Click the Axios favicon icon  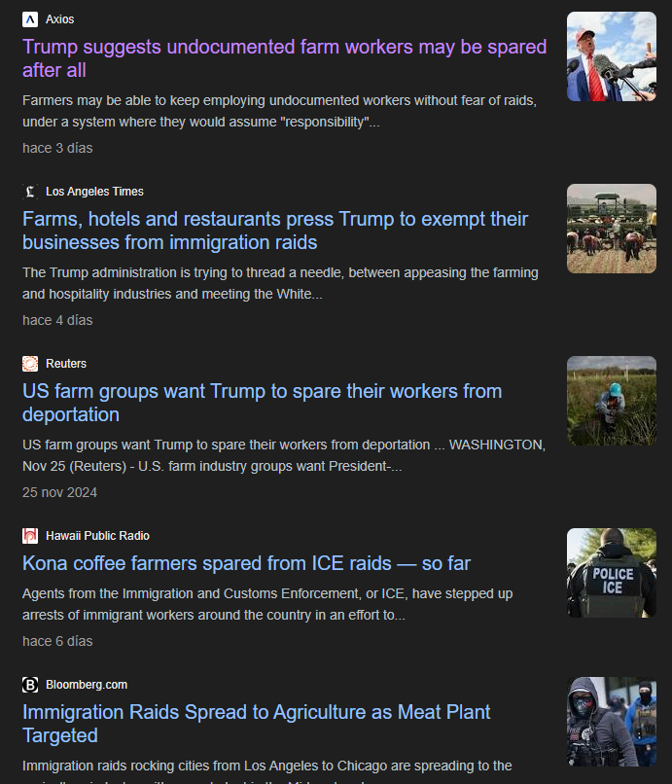pos(30,19)
